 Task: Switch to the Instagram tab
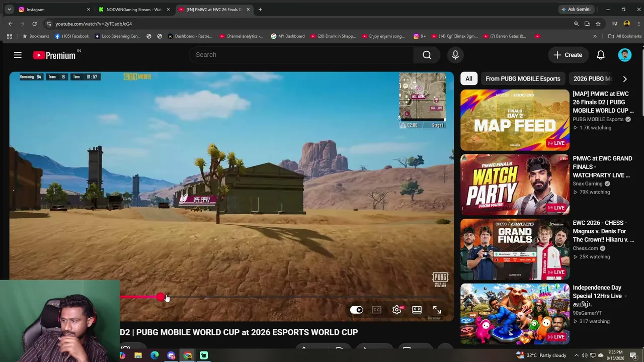pyautogui.click(x=54, y=10)
